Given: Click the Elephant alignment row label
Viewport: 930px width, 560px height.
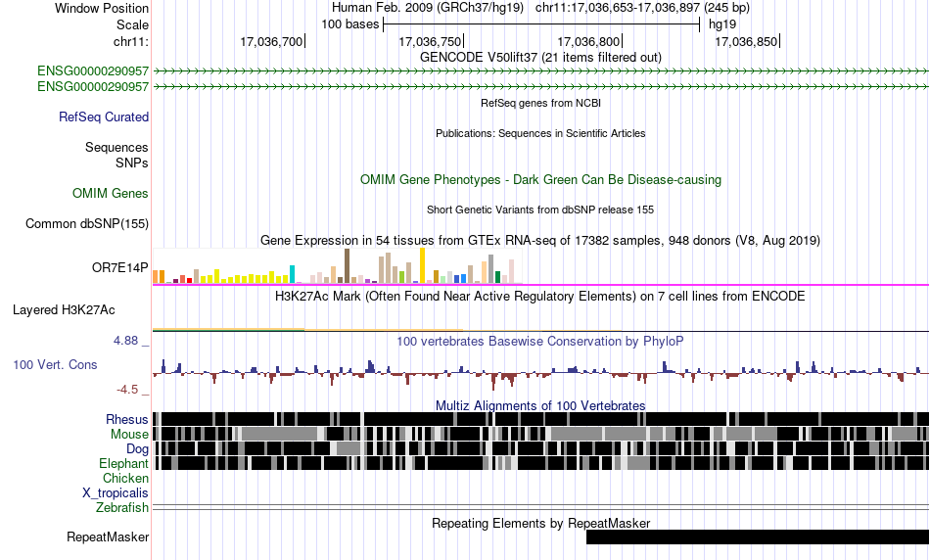Looking at the screenshot, I should [123, 463].
